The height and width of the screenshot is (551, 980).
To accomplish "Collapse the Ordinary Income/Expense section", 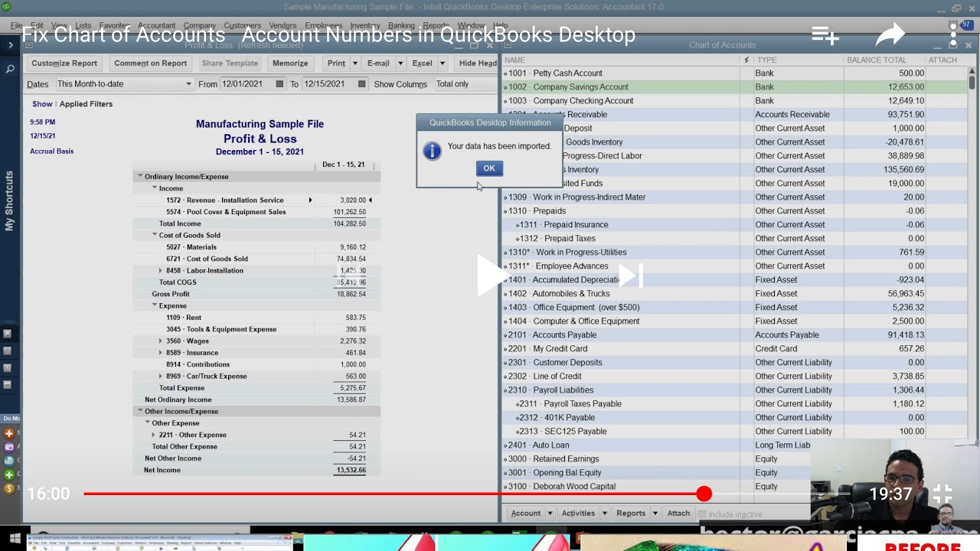I will coord(140,177).
